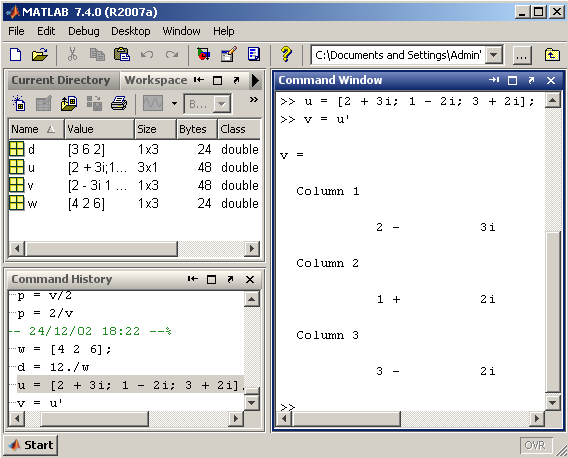This screenshot has width=568, height=458.
Task: Open the Edit menu
Action: [x=46, y=32]
